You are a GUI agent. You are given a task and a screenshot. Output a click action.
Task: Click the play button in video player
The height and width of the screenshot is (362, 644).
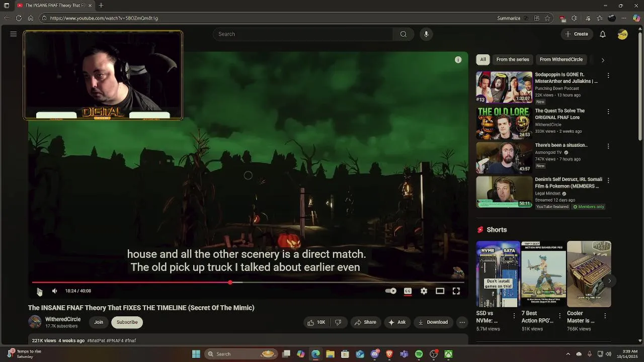(39, 291)
